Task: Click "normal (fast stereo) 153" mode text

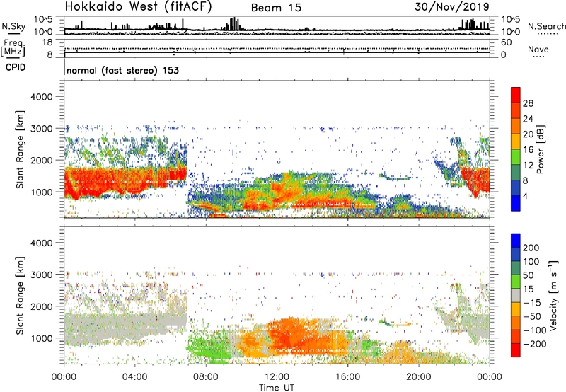Action: [122, 70]
